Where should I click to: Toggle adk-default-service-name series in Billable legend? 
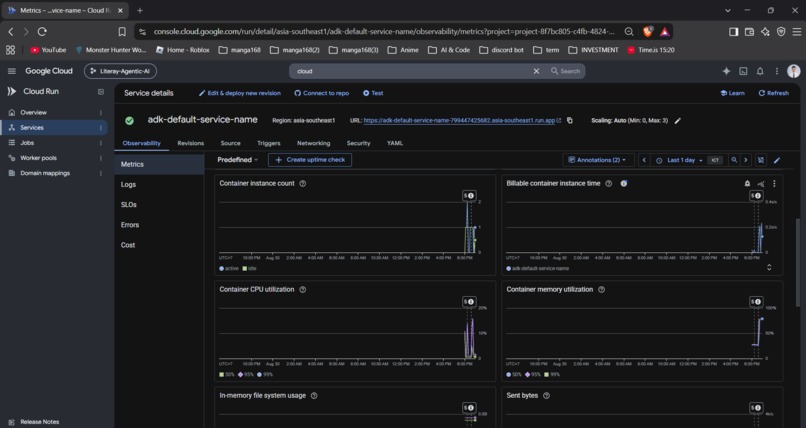click(538, 268)
